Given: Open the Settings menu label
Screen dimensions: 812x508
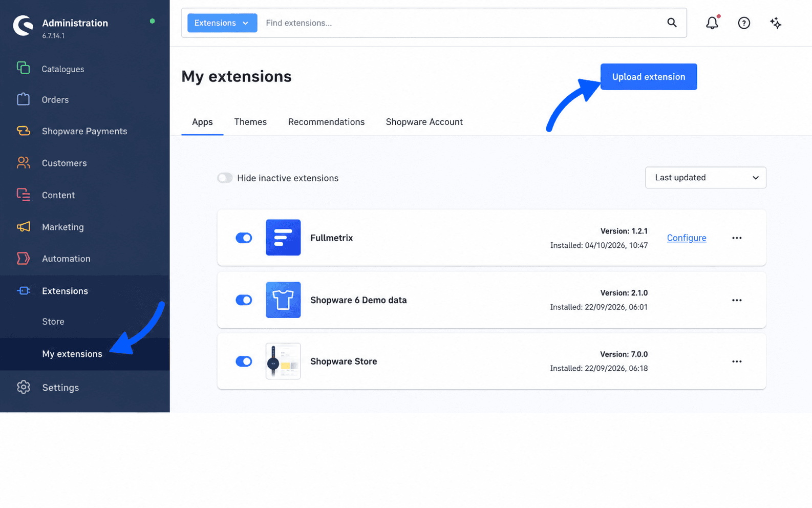Looking at the screenshot, I should coord(60,388).
